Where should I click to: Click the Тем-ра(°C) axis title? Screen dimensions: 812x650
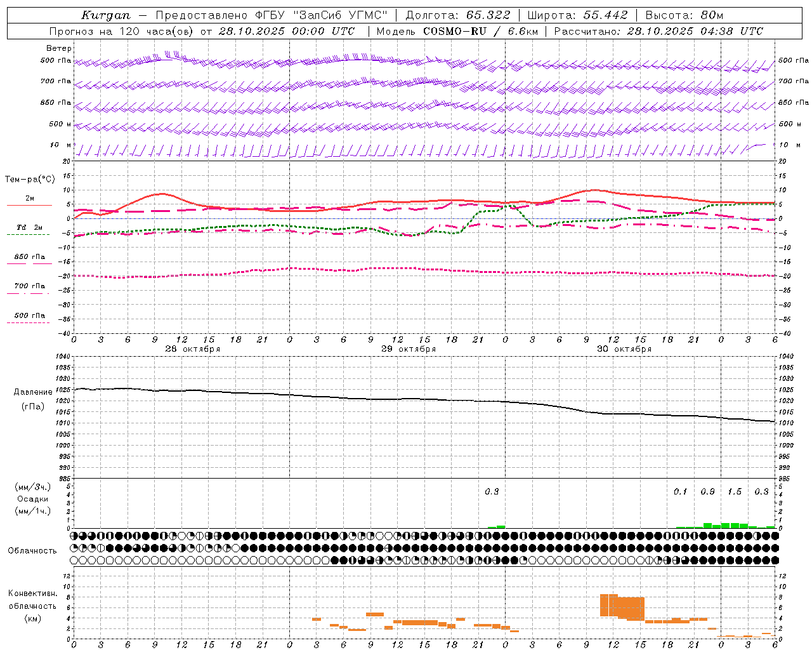[x=30, y=180]
